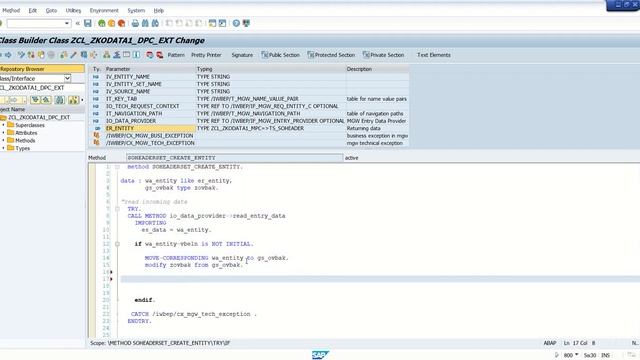Click the blue Help question mark icon
640x360 pixels.
point(236,23)
